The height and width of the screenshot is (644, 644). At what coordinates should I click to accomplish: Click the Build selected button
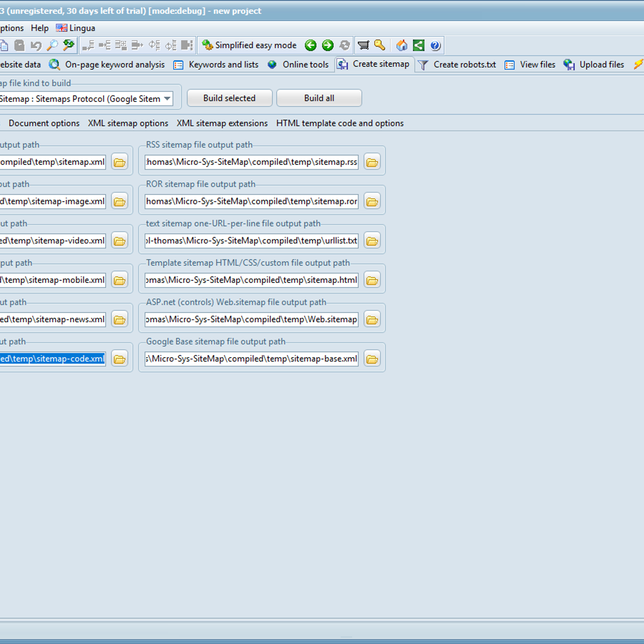point(229,98)
